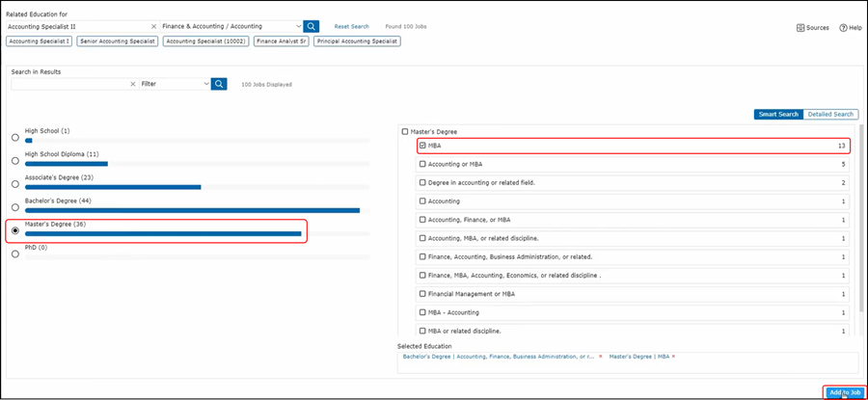This screenshot has width=868, height=400.
Task: Tick the parent Master's Degree checkbox
Action: tap(404, 131)
